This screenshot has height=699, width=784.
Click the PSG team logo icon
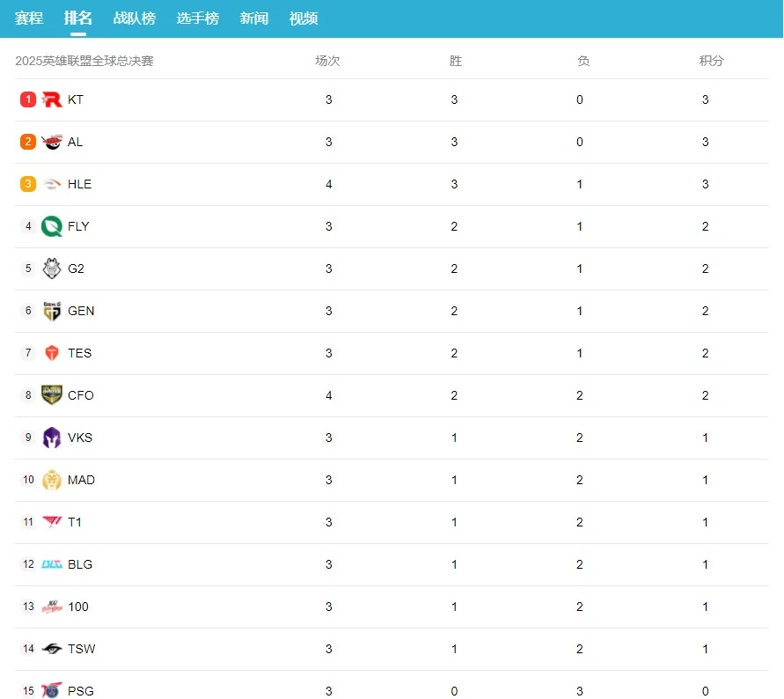pyautogui.click(x=52, y=691)
